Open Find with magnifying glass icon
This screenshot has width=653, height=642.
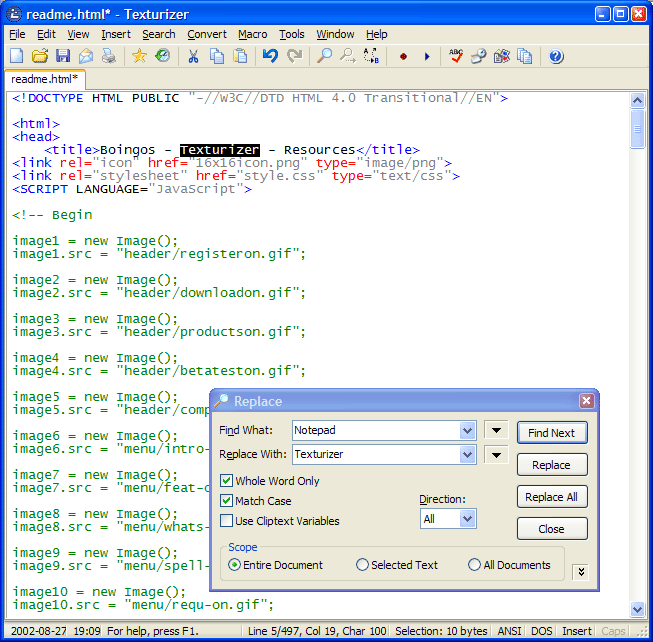(x=324, y=56)
